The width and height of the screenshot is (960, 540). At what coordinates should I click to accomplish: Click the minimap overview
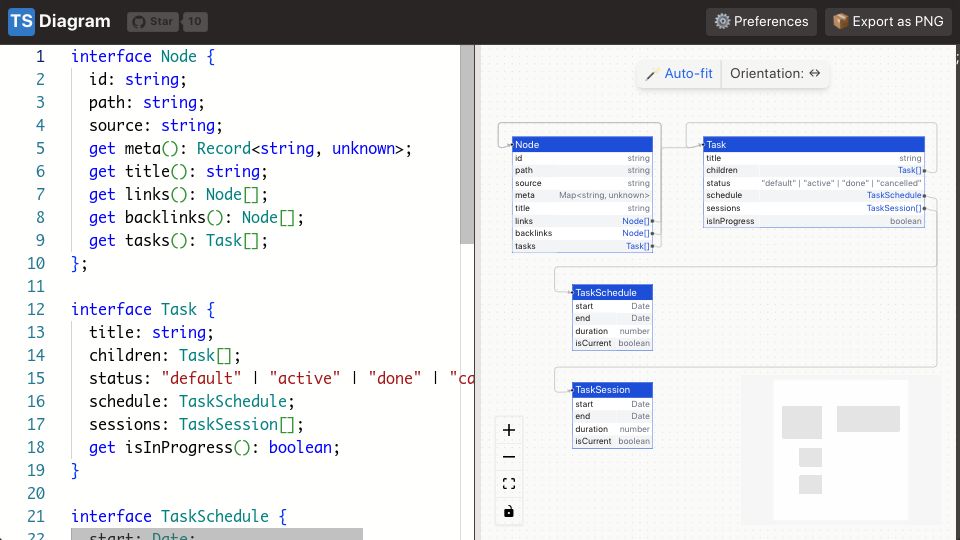841,451
